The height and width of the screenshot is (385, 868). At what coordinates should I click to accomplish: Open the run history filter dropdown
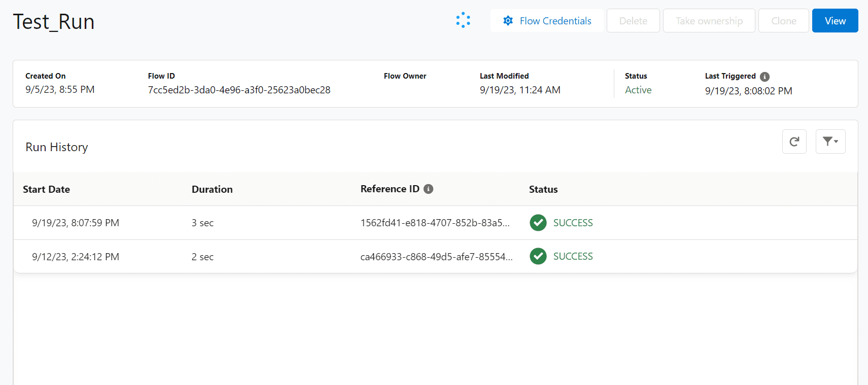(830, 142)
